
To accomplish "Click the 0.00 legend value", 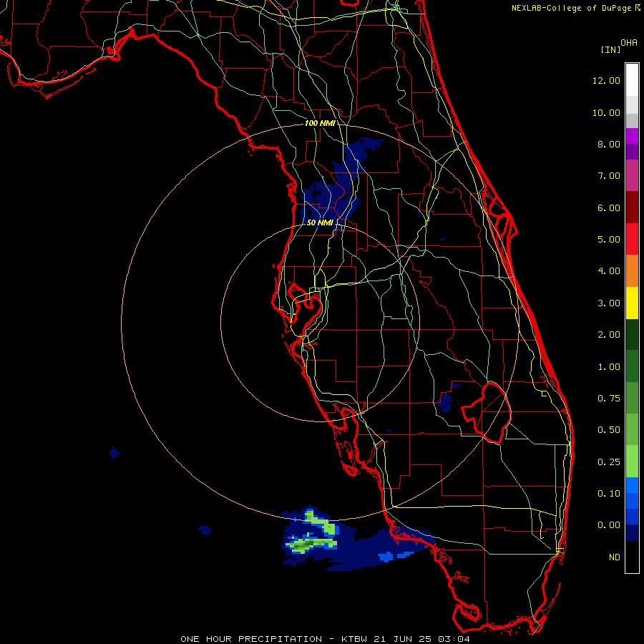I will (x=609, y=525).
